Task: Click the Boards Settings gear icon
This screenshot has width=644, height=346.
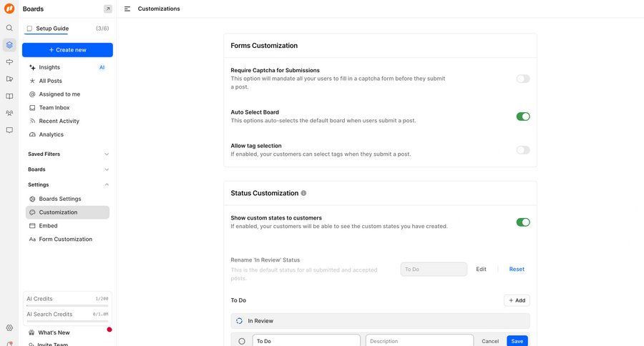Action: 32,199
